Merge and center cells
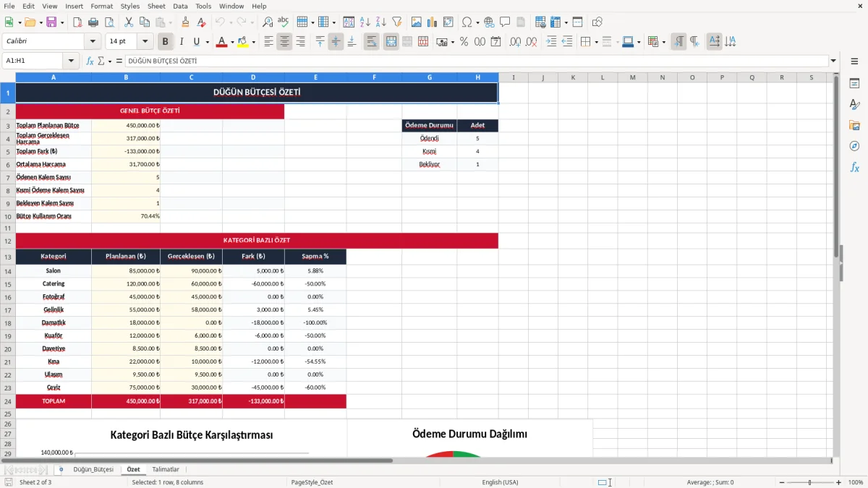The image size is (868, 488). (x=391, y=42)
